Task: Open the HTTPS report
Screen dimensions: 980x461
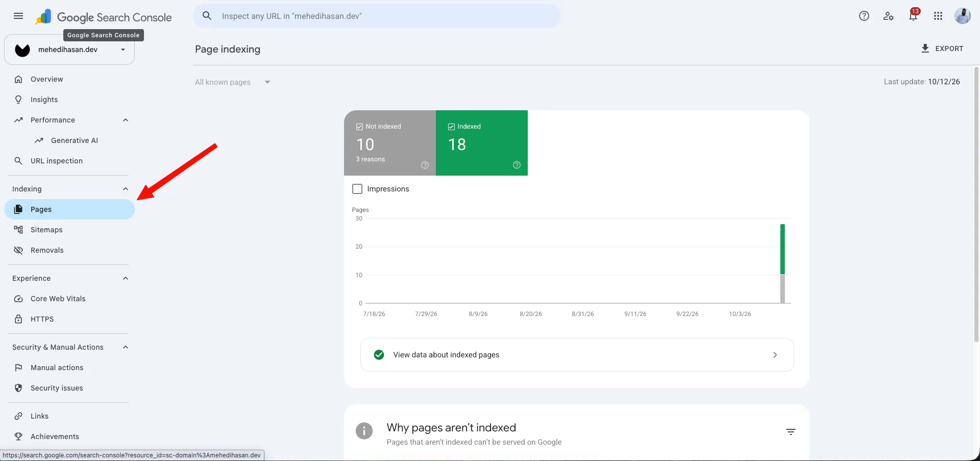Action: [x=69, y=319]
